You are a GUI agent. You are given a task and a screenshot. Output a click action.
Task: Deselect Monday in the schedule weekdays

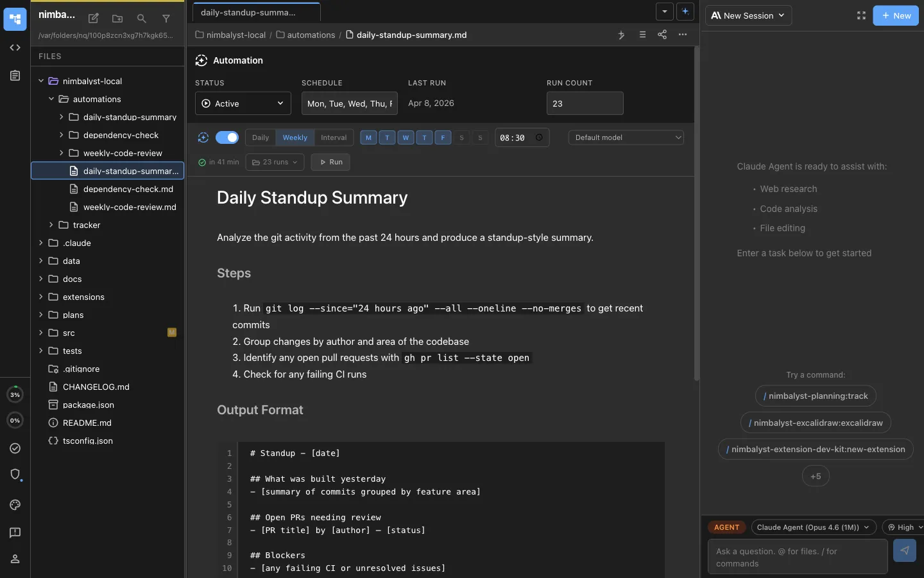(x=369, y=137)
